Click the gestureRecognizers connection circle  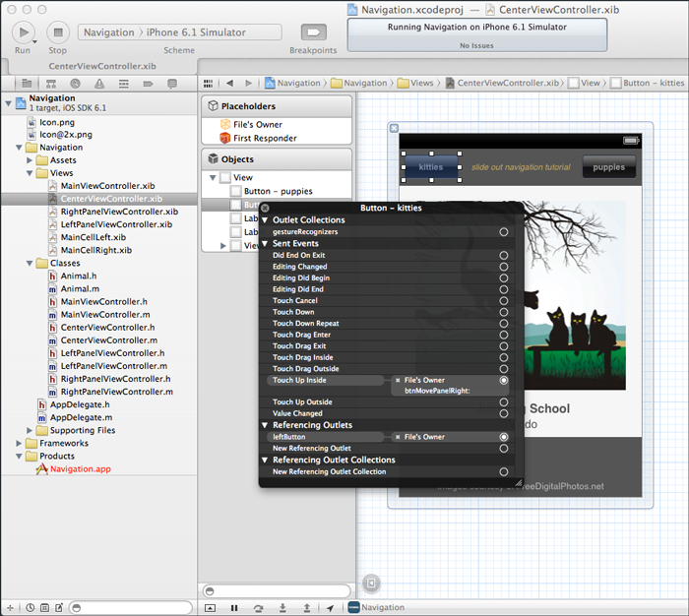tap(504, 232)
